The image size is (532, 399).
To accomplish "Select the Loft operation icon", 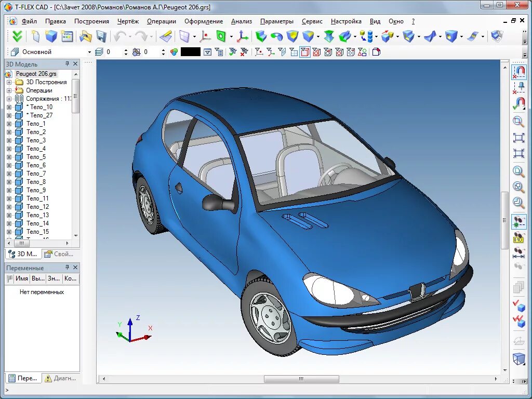I will point(329,36).
